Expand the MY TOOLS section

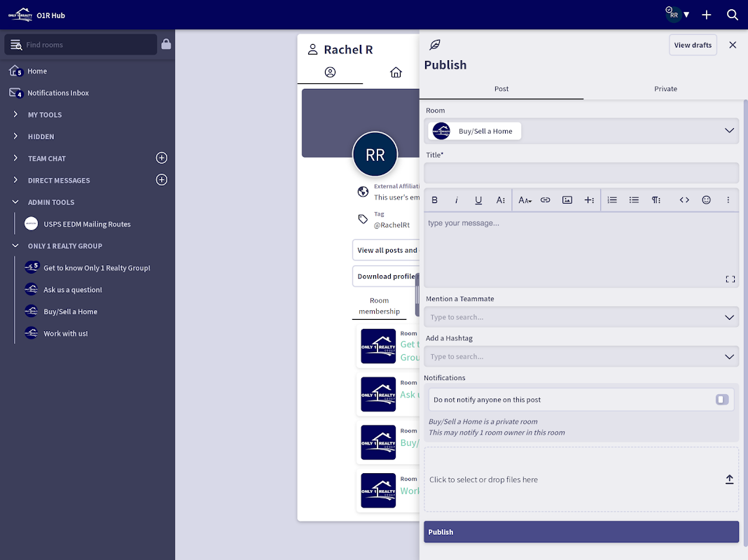15,114
